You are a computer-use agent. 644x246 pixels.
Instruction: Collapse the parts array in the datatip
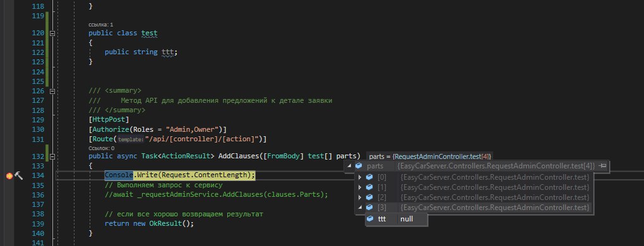pos(350,166)
